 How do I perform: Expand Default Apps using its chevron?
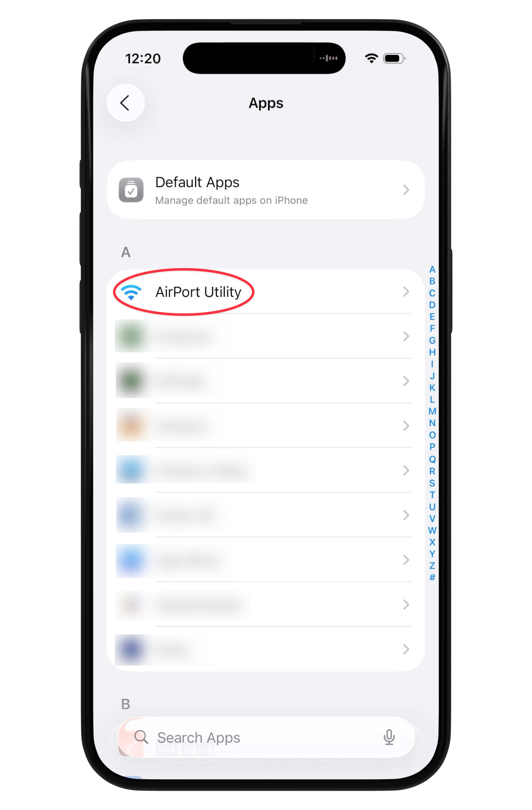(x=406, y=190)
